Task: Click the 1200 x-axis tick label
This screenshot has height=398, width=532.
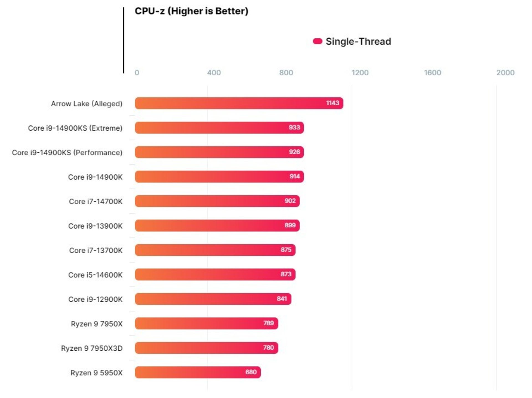Action: pyautogui.click(x=360, y=73)
